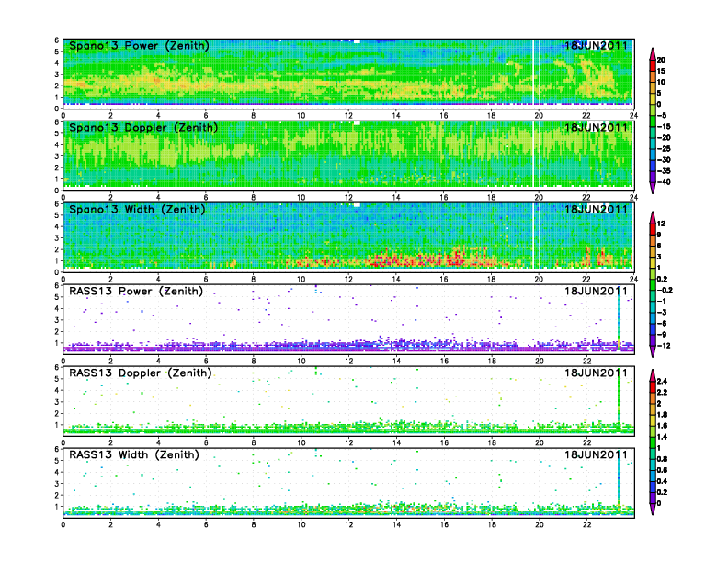
Task: Click the '15' label on the top colorbar
Action: coord(661,71)
